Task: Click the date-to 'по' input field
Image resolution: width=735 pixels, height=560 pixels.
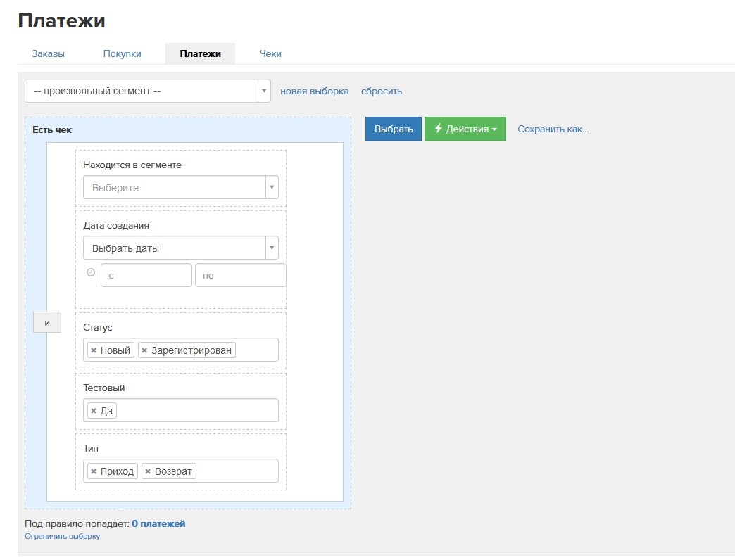Action: coord(241,275)
